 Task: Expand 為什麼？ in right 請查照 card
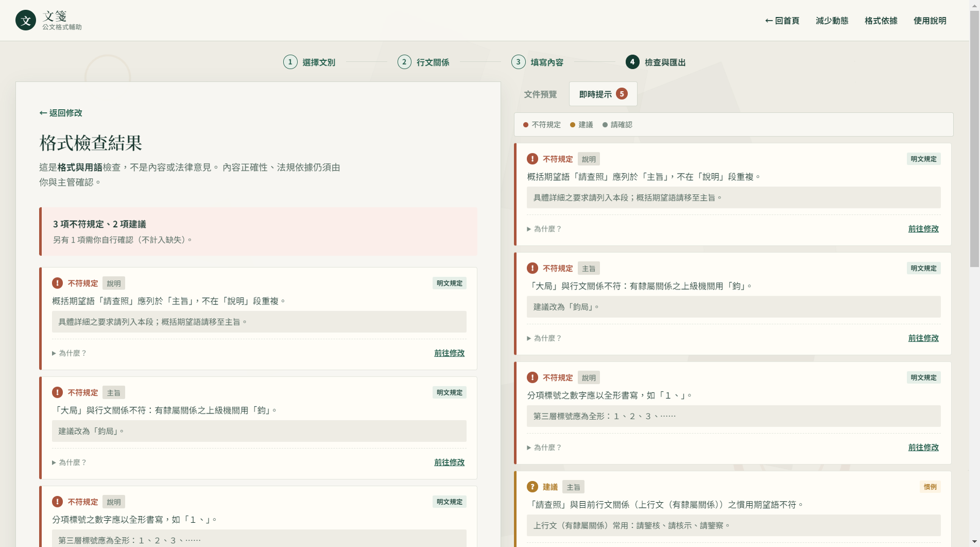coord(544,229)
